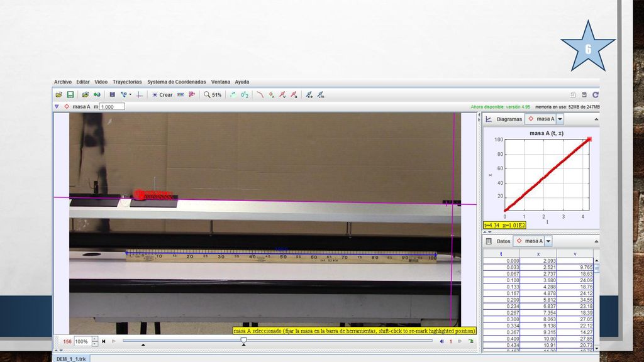Screen dimensions: 644x362
Task: Open the Systema de Coordenadas menu
Action: click(177, 82)
